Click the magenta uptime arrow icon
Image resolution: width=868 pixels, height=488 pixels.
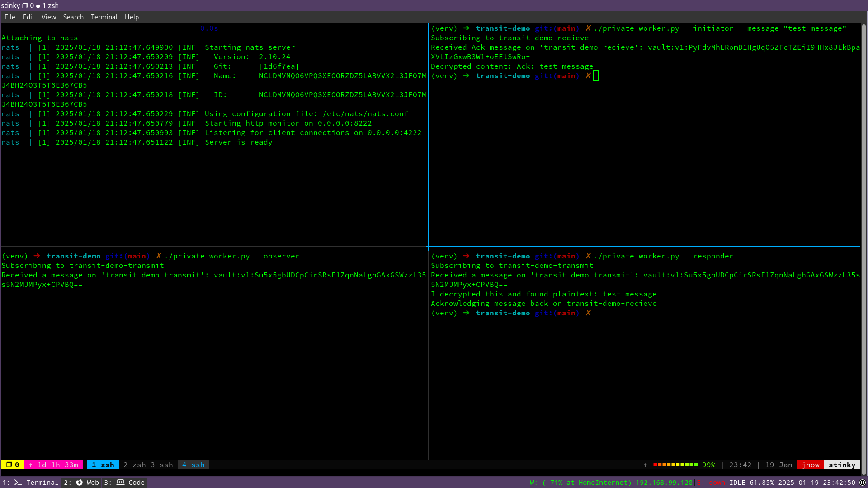pyautogui.click(x=31, y=465)
